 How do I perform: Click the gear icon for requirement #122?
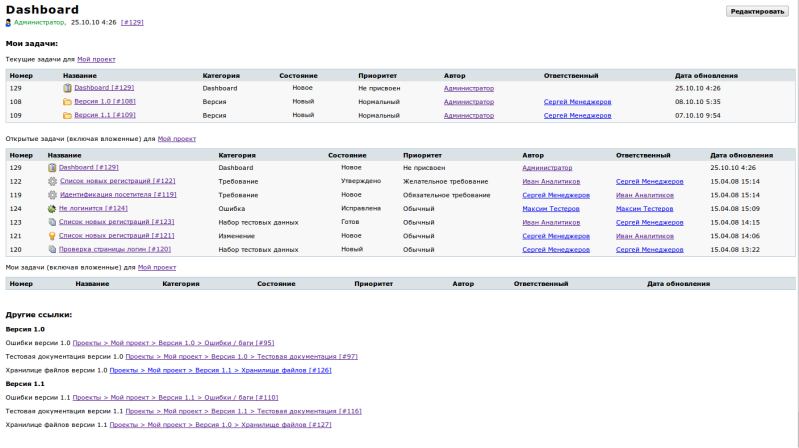point(52,182)
